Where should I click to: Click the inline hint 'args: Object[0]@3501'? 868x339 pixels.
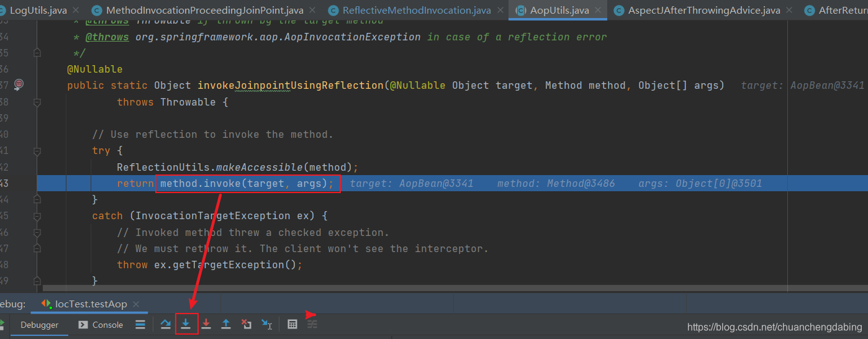700,184
